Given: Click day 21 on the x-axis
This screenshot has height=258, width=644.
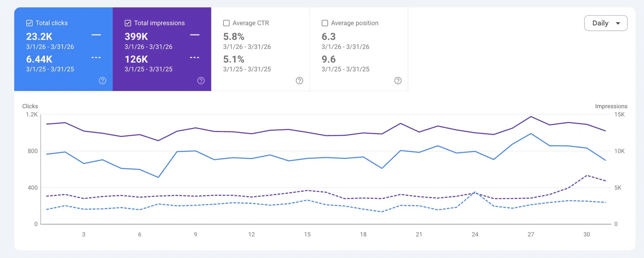Looking at the screenshot, I should [419, 235].
